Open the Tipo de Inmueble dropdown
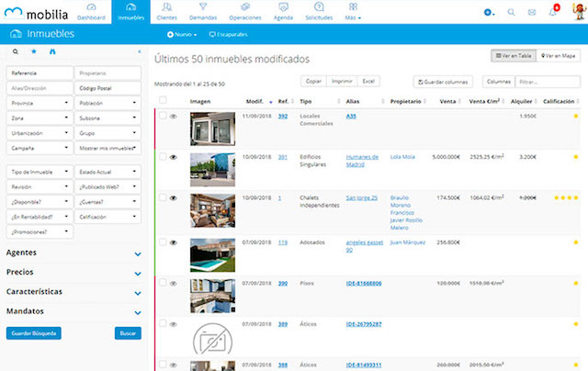Image resolution: width=588 pixels, height=371 pixels. click(40, 172)
